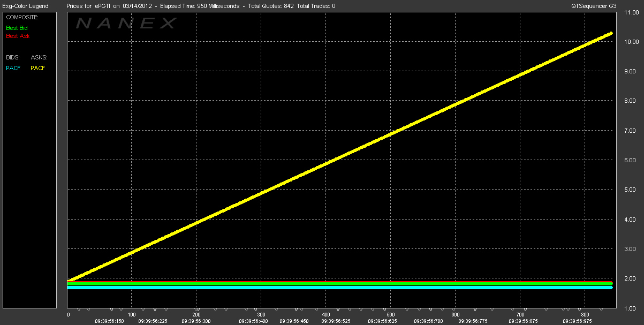This screenshot has width=644, height=325.
Task: Click the 09:39:56:300 timestamp marker
Action: coord(195,321)
